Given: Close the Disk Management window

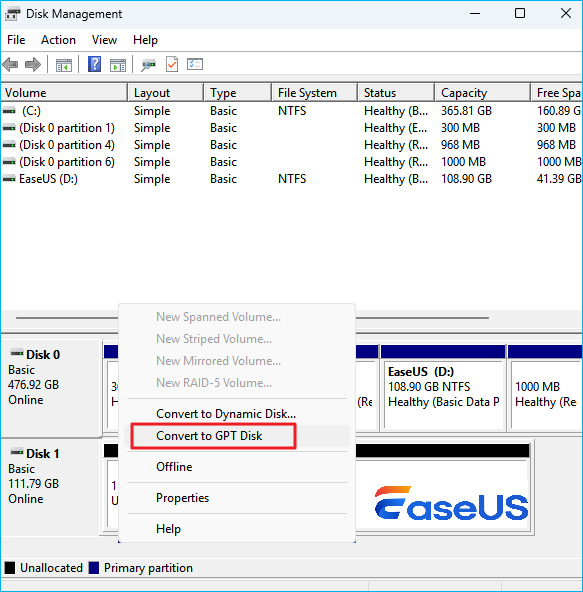Looking at the screenshot, I should coord(566,14).
